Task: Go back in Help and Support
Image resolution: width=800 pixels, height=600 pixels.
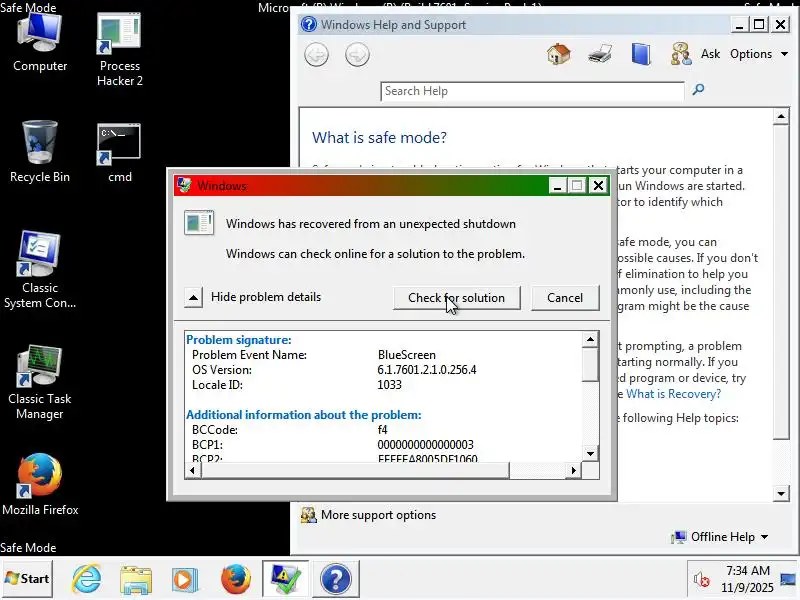Action: [316, 55]
